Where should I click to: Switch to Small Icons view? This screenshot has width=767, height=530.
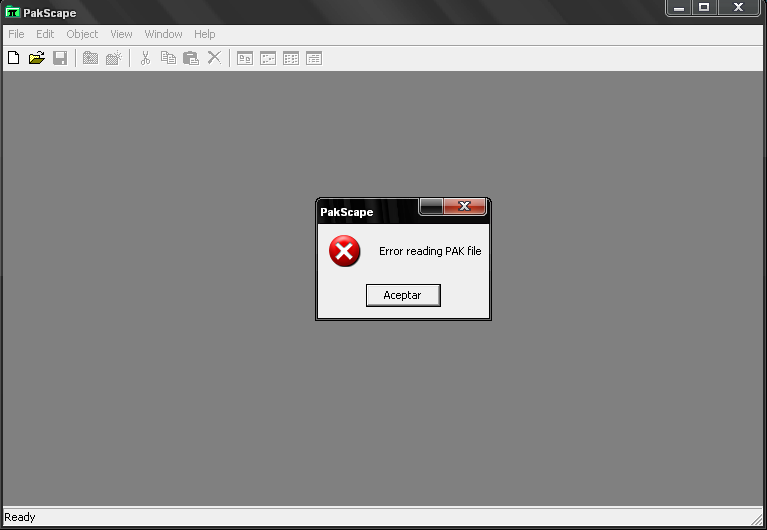pos(268,58)
